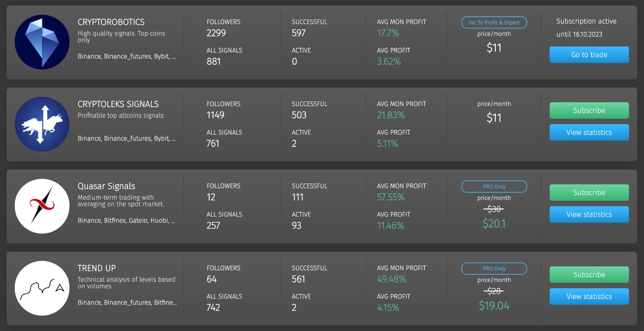View statistics for TREND UP
The width and height of the screenshot is (644, 331).
pyautogui.click(x=589, y=296)
